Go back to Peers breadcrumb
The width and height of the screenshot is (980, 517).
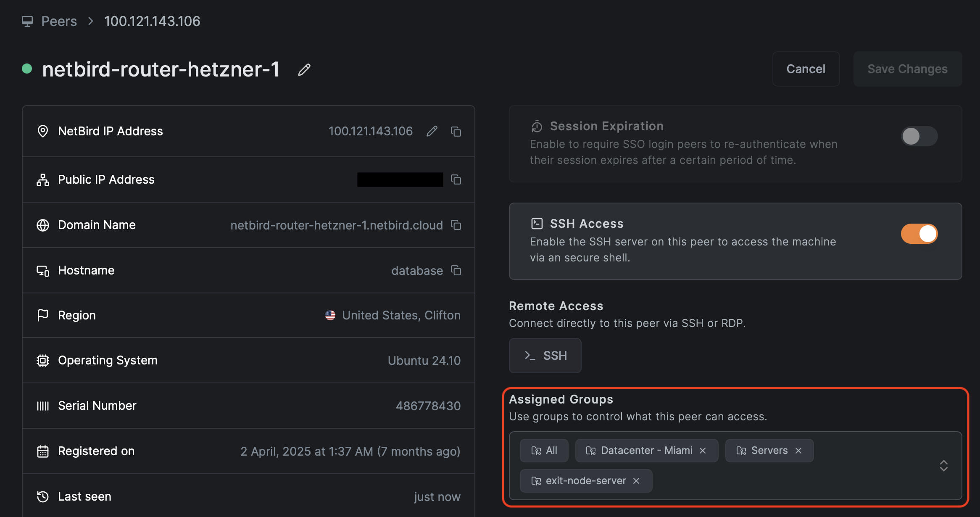tap(59, 21)
